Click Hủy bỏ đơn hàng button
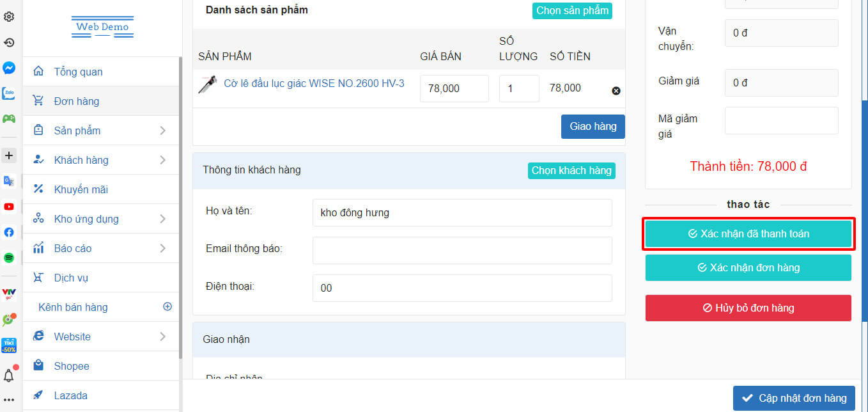This screenshot has width=868, height=412. point(748,308)
